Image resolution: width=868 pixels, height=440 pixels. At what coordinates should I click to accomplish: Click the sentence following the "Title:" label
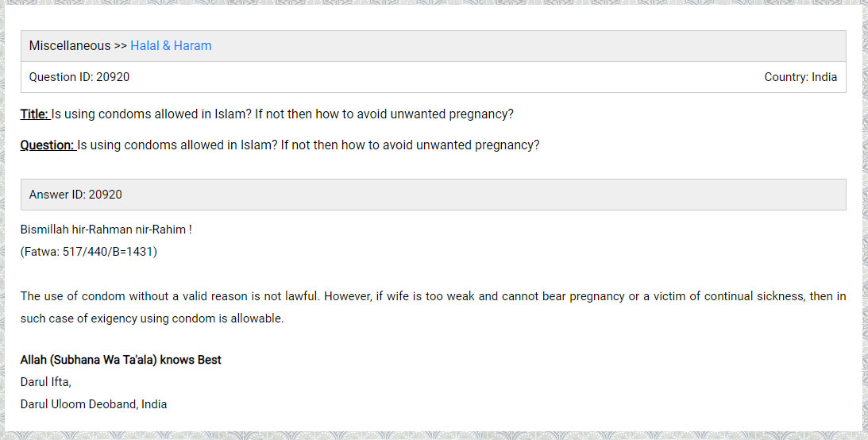click(282, 114)
